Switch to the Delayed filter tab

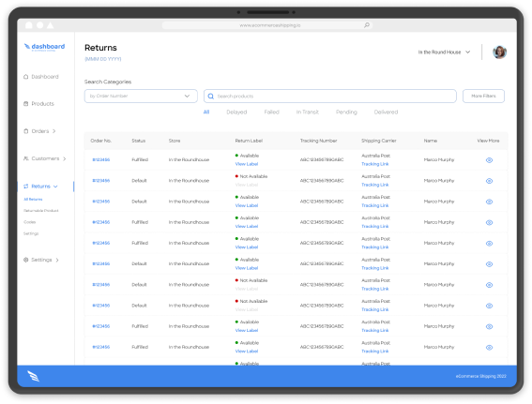(236, 112)
